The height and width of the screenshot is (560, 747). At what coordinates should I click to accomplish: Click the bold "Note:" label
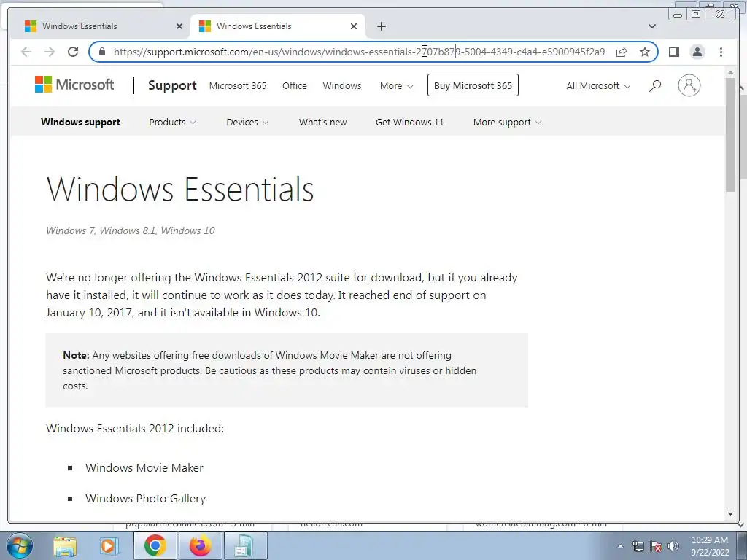pos(76,355)
